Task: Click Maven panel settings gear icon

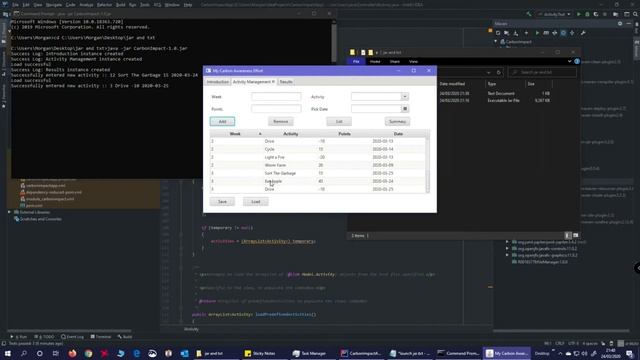Action: 620,24
